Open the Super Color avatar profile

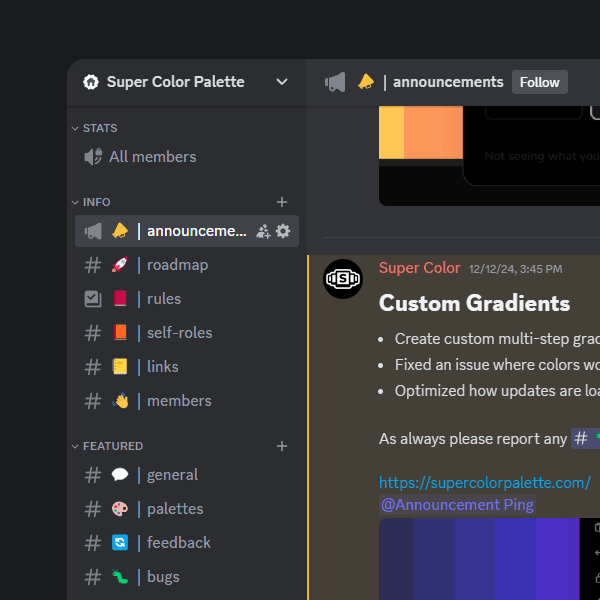pyautogui.click(x=343, y=279)
